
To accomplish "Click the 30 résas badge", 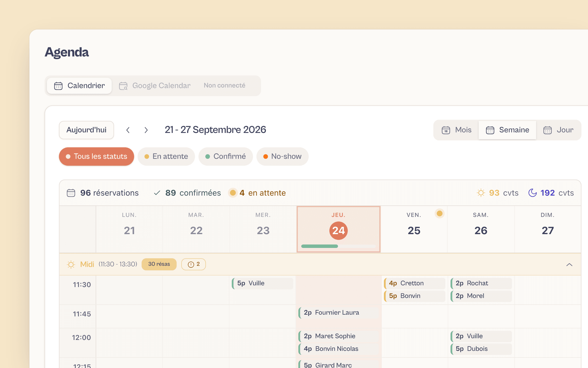I will (x=159, y=264).
